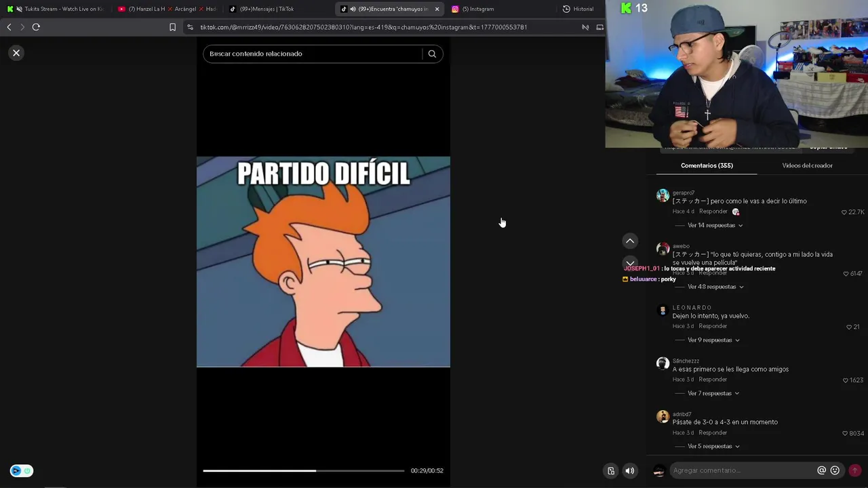The width and height of the screenshot is (868, 488).
Task: Select the 'Videos del creador' tab
Action: pos(807,165)
